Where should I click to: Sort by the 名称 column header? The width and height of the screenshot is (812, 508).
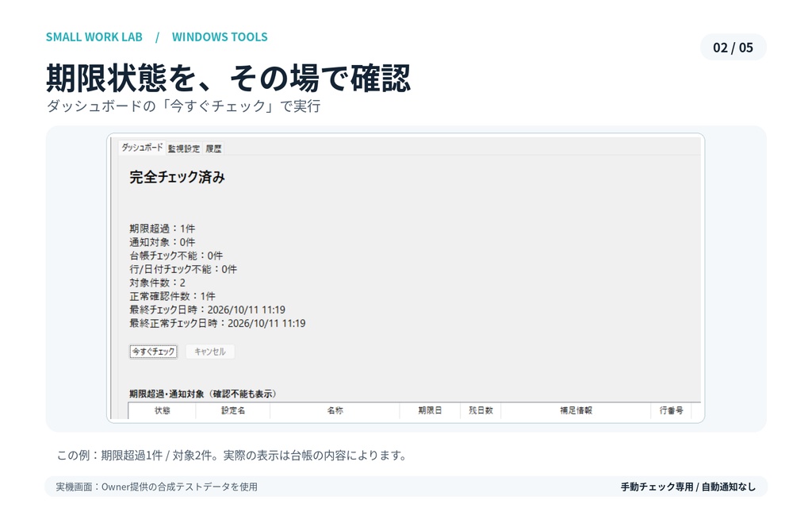pyautogui.click(x=335, y=410)
